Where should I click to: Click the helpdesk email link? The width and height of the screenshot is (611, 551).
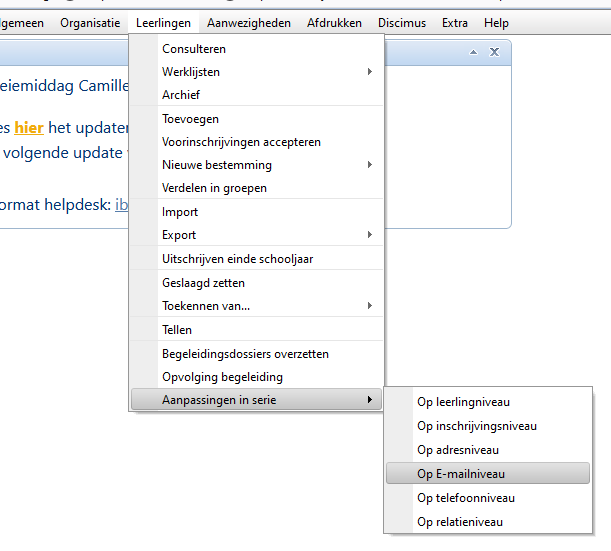122,205
